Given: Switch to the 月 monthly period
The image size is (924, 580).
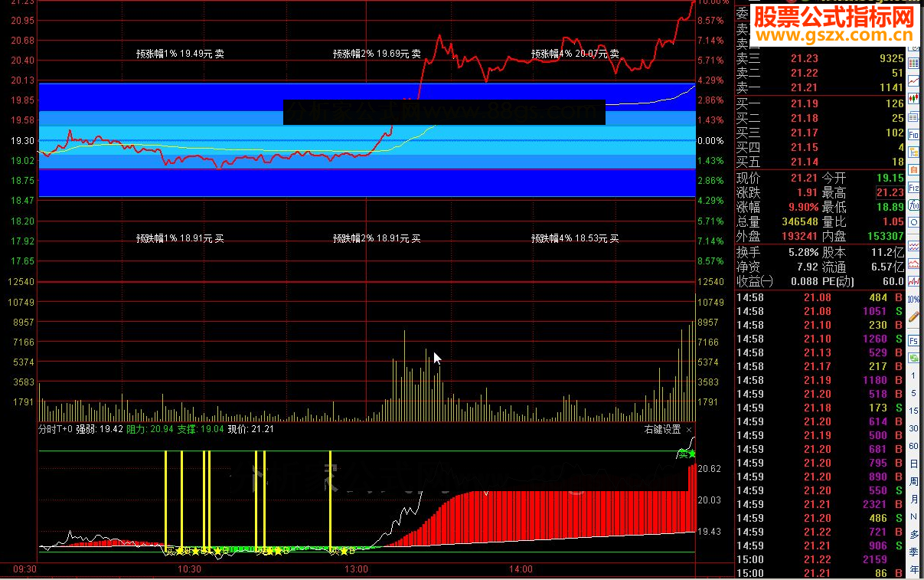Looking at the screenshot, I should (914, 500).
